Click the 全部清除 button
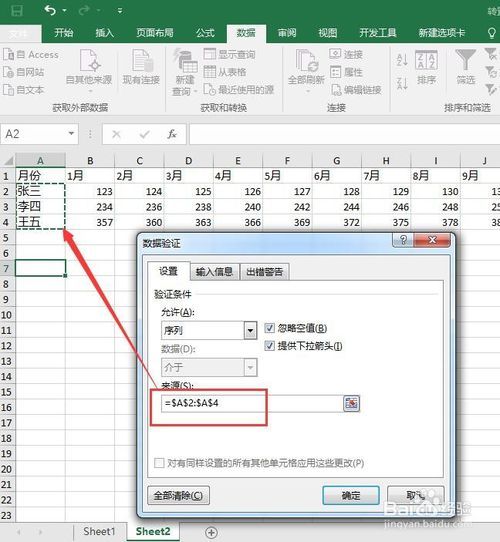Screen dimensions: 500x542 coord(178,496)
